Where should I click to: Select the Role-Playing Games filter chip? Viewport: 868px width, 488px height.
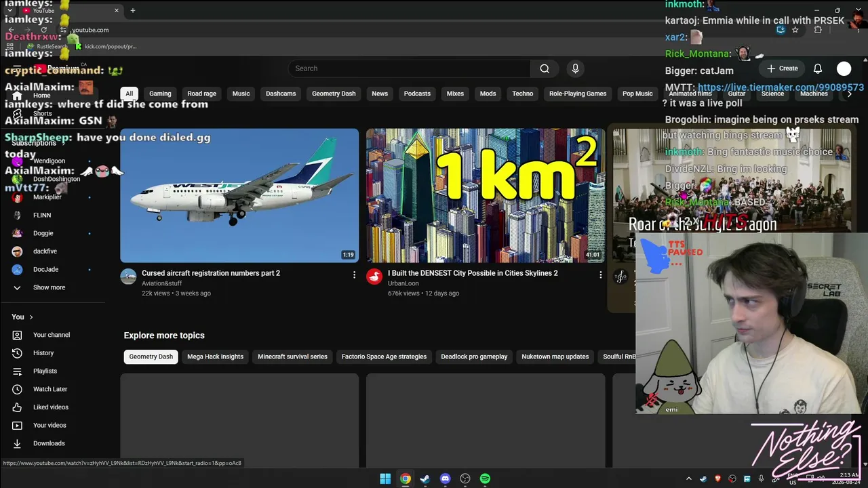tap(578, 94)
